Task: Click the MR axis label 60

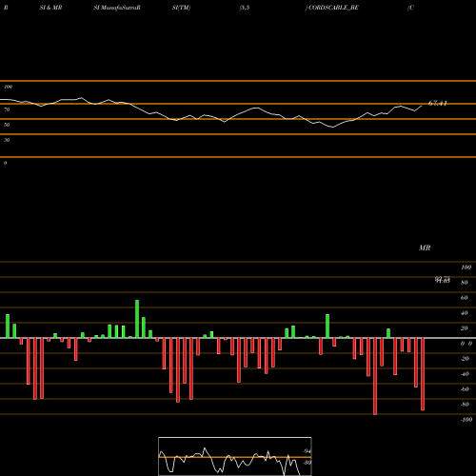Action: coord(464,298)
